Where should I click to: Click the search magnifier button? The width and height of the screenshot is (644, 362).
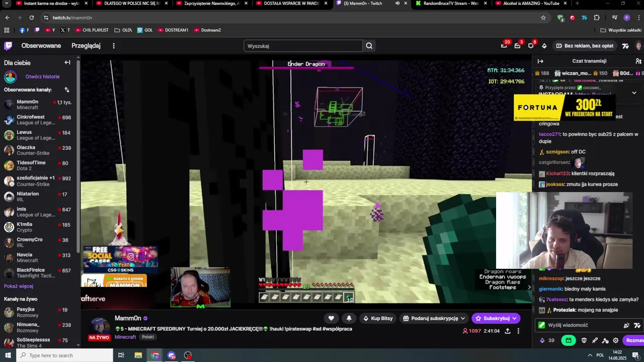tap(369, 46)
